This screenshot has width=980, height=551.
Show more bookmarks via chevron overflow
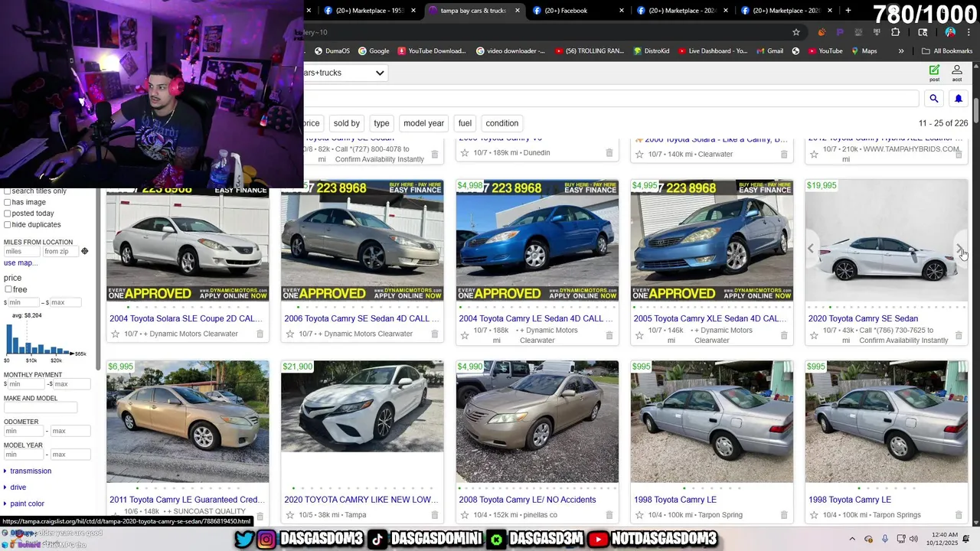coord(901,51)
